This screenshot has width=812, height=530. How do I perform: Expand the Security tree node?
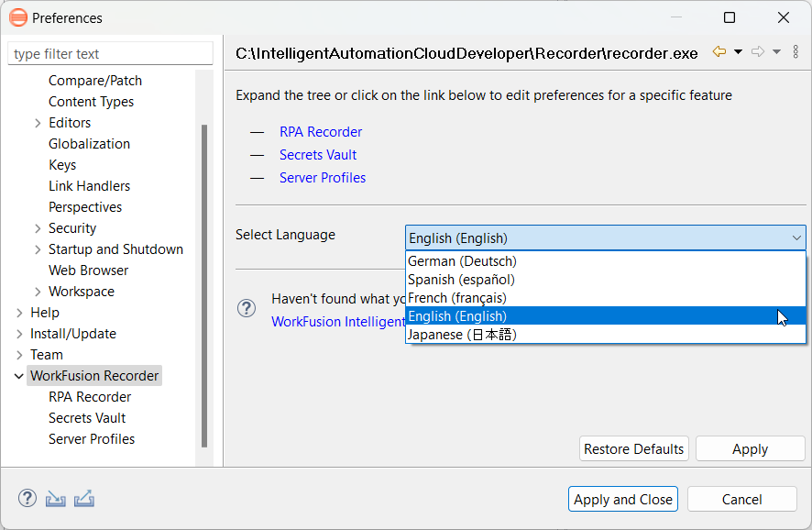tap(38, 228)
